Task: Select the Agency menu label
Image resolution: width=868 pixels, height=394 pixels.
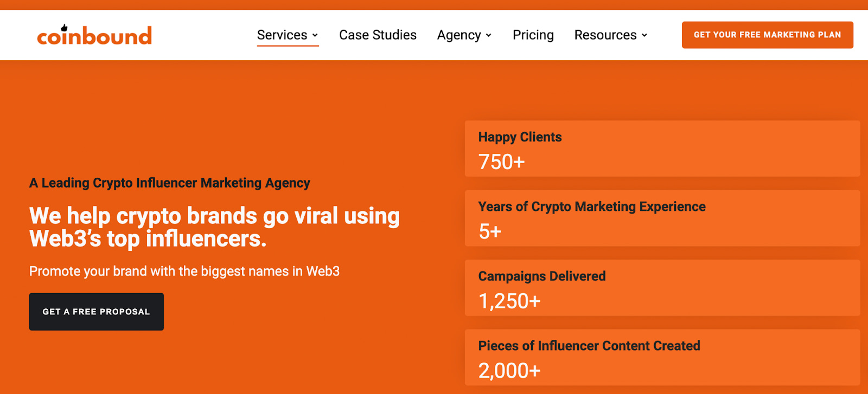Action: click(459, 35)
